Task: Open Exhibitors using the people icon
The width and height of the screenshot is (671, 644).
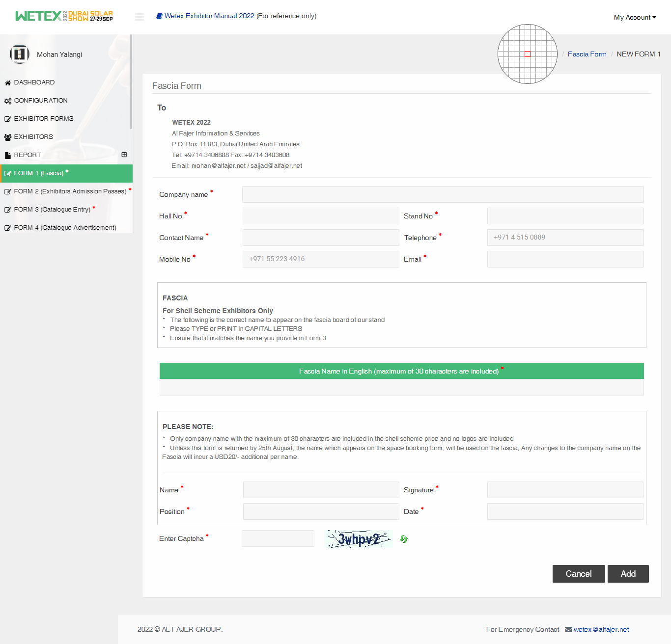Action: pos(8,137)
